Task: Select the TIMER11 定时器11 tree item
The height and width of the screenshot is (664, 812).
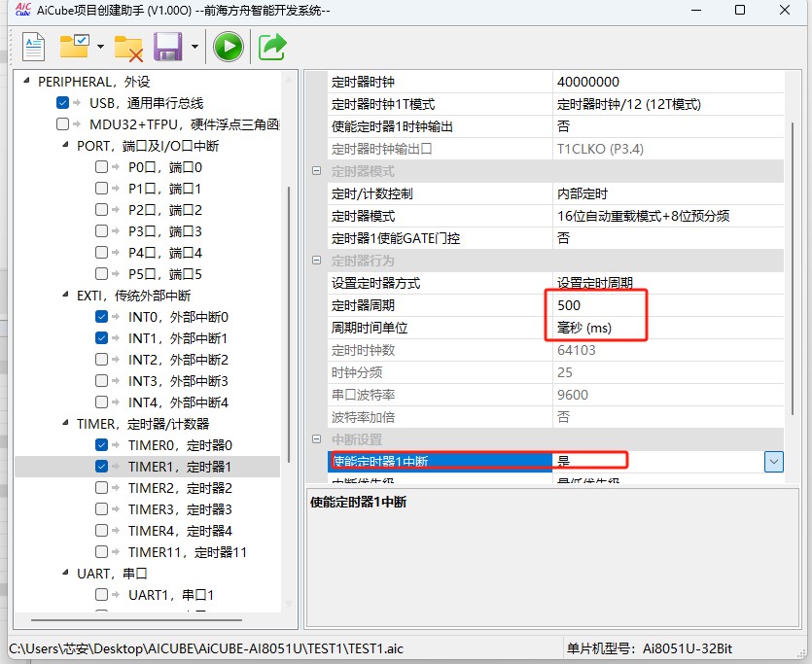Action: coord(187,552)
